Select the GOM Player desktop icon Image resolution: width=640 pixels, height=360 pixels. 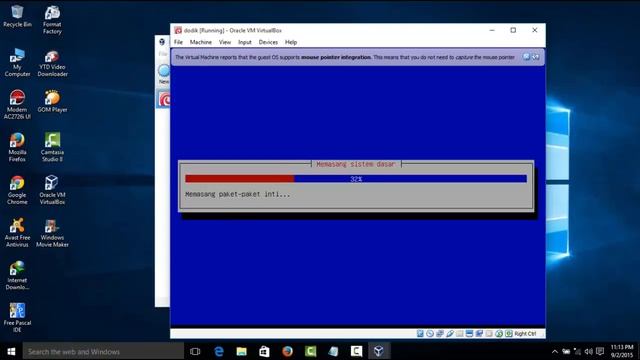pos(52,101)
